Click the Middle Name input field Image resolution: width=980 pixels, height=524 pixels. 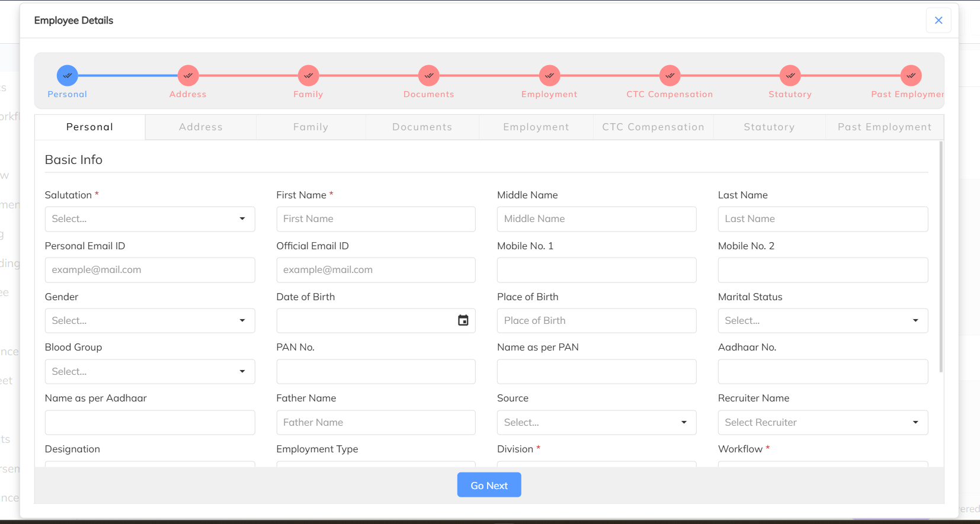(x=597, y=219)
